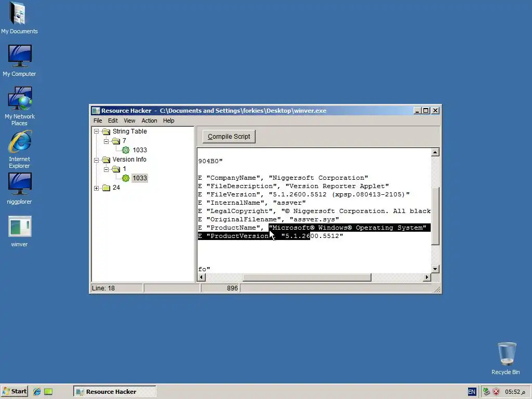Click the "ProductName" key text
Viewport: 532px width, 399px height.
click(233, 228)
